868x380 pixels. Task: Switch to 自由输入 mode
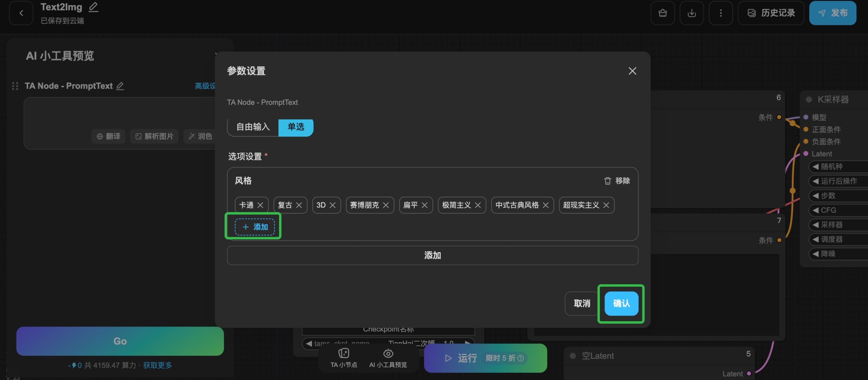[253, 127]
